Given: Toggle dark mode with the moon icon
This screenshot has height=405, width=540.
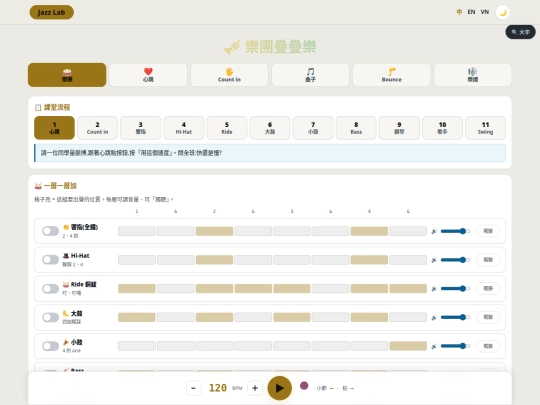Looking at the screenshot, I should 502,12.
